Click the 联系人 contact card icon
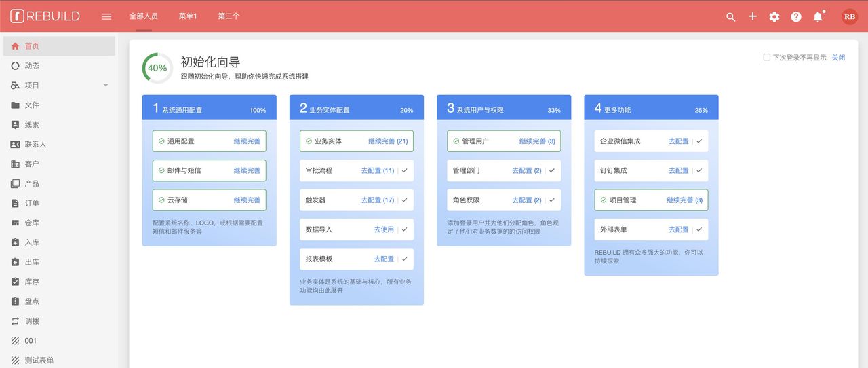868x368 pixels. [16, 145]
